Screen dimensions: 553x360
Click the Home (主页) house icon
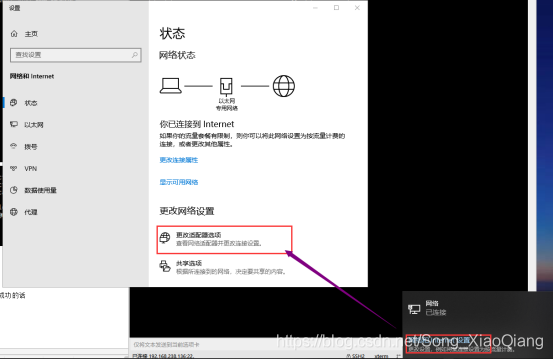pos(14,34)
